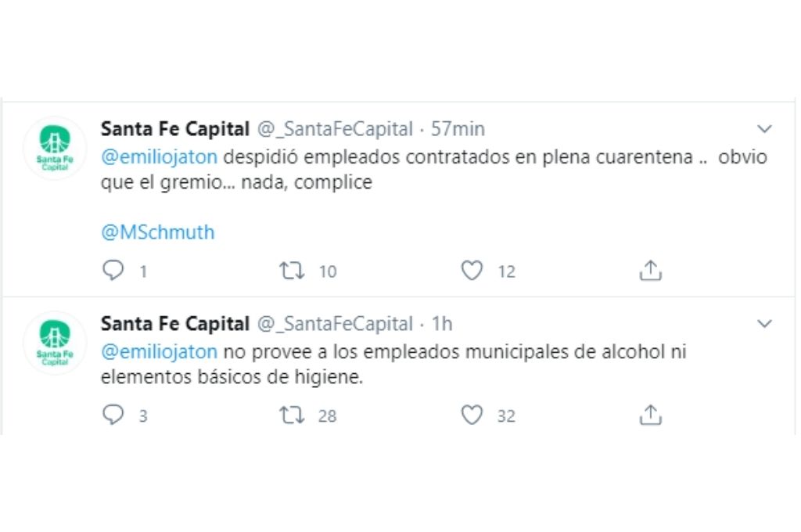Expand the second tweet's options chevron

coord(764,324)
